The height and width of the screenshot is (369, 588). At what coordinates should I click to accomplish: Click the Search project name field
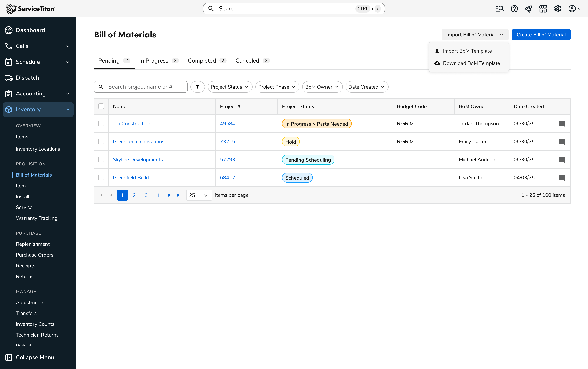click(144, 87)
